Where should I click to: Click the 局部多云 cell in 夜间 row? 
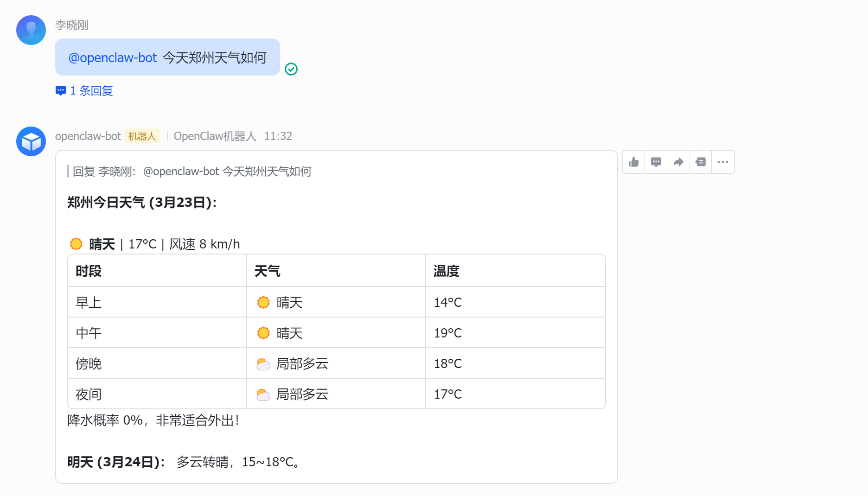coord(302,394)
